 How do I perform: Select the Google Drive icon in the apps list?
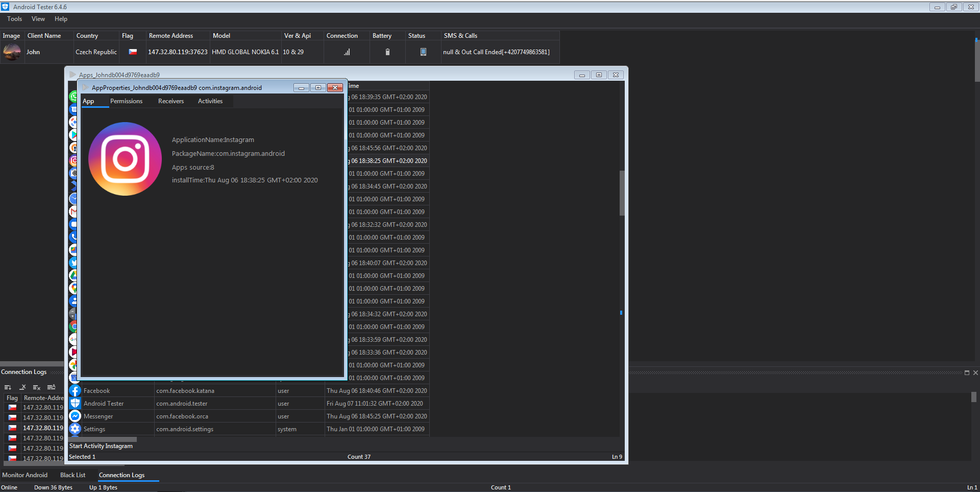(73, 275)
